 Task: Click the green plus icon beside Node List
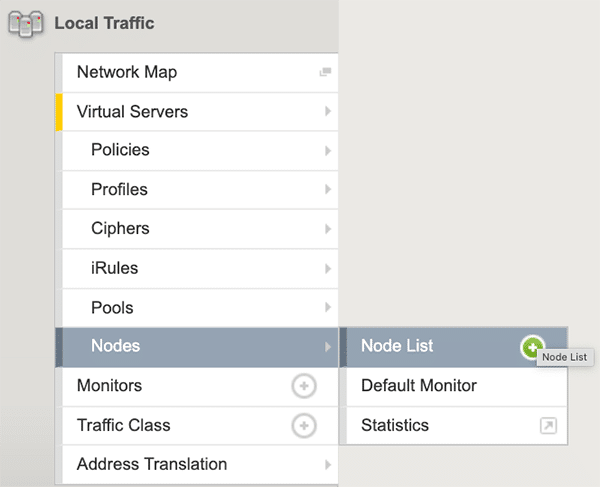tap(532, 346)
